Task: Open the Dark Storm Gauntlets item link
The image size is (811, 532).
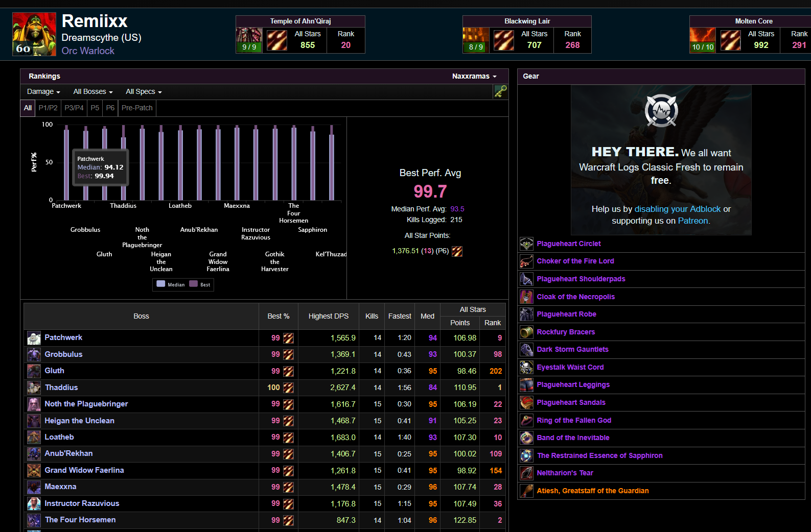Action: (x=572, y=350)
